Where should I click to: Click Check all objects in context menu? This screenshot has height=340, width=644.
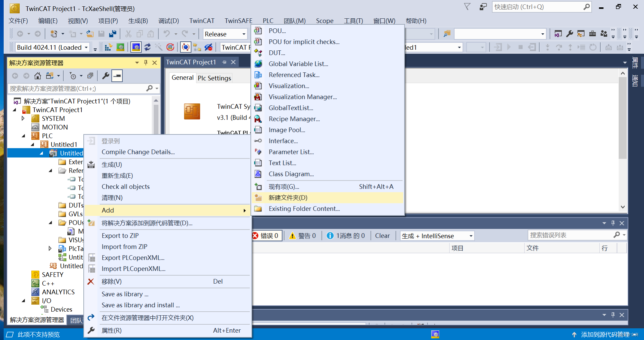(167, 187)
